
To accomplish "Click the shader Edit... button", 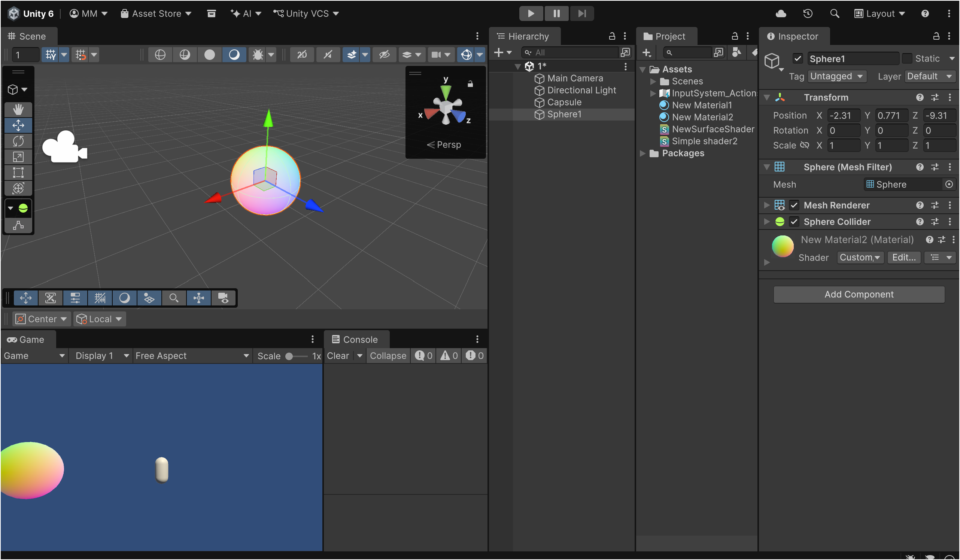I will pos(903,258).
